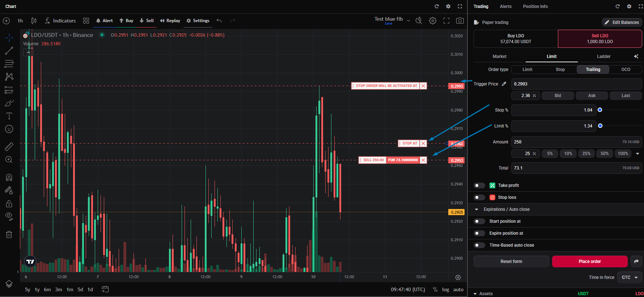This screenshot has width=644, height=297.
Task: Adjust the Stop % slider handle
Action: coord(600,110)
